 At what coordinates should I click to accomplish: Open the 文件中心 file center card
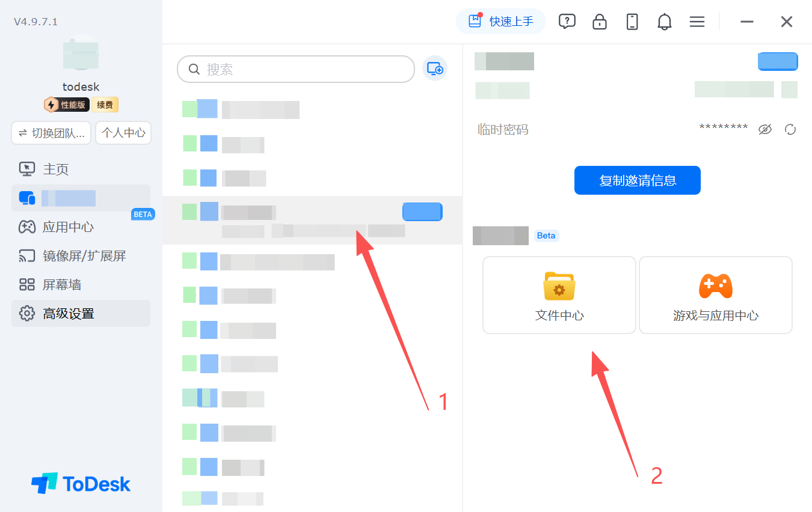559,295
